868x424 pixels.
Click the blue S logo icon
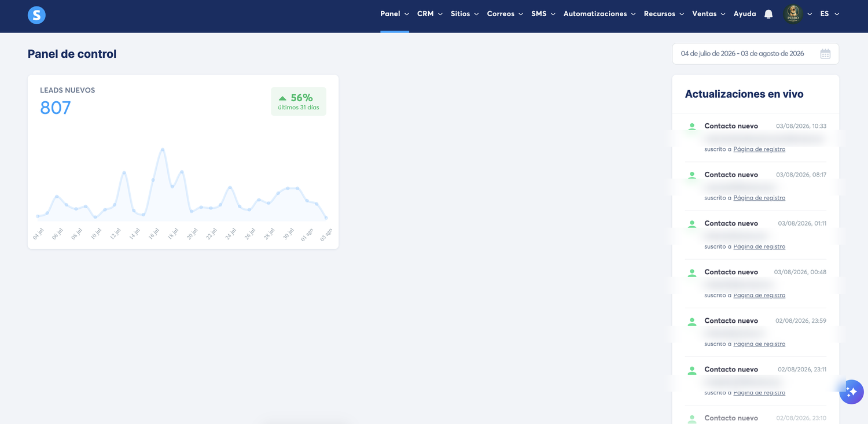(36, 14)
